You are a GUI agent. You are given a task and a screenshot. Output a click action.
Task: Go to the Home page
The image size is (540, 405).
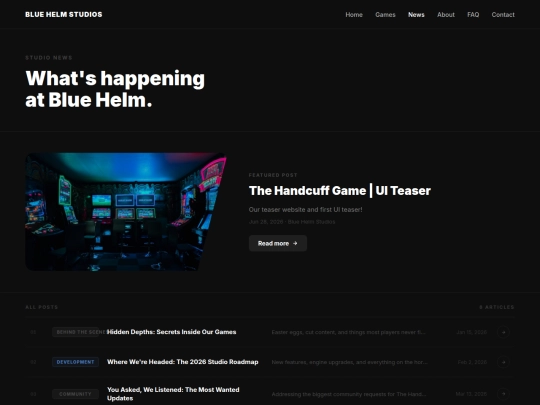pyautogui.click(x=354, y=15)
